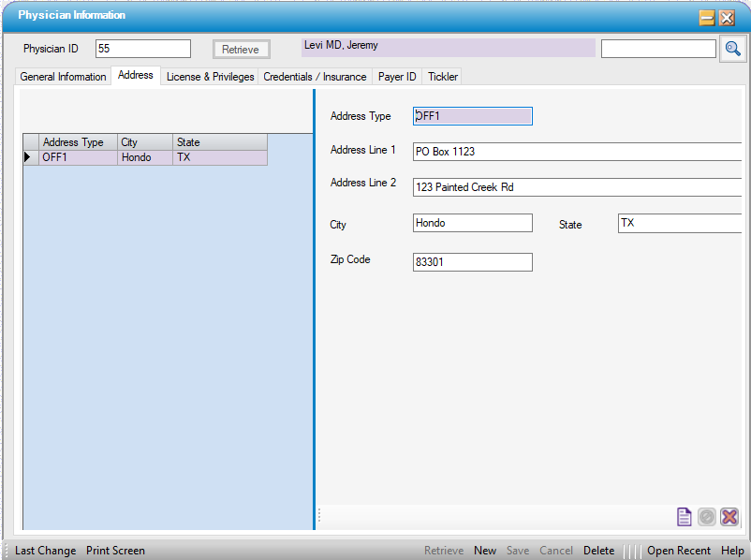
Task: Minimize the Physician Information window
Action: [706, 17]
